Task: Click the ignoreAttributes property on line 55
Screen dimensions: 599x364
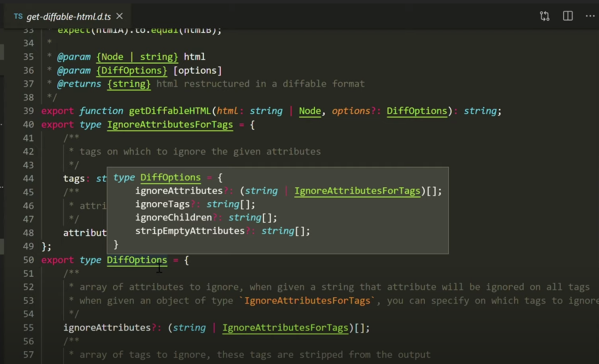Action: (107, 328)
